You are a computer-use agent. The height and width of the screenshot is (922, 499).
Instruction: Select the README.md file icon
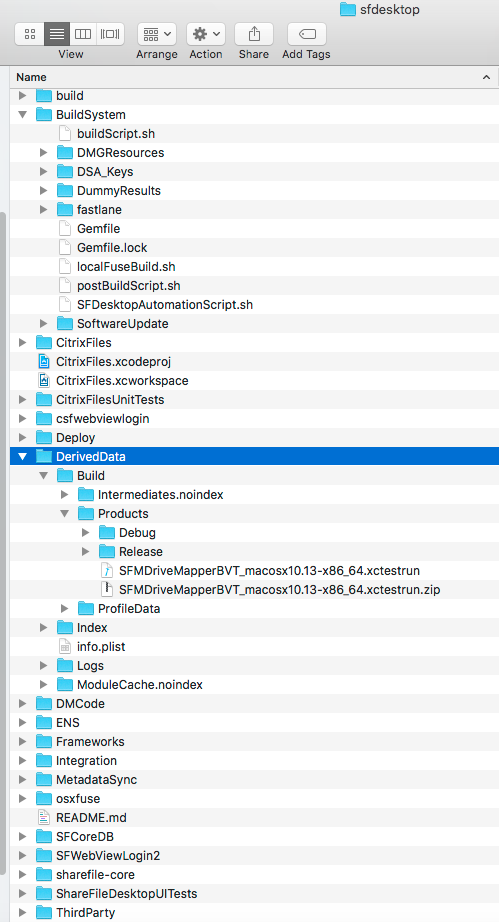point(43,817)
